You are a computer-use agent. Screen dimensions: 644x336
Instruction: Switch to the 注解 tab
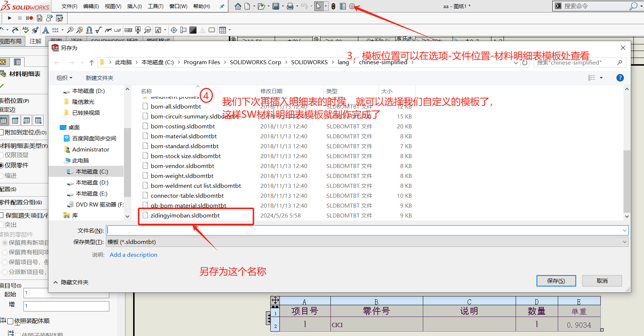pyautogui.click(x=35, y=41)
